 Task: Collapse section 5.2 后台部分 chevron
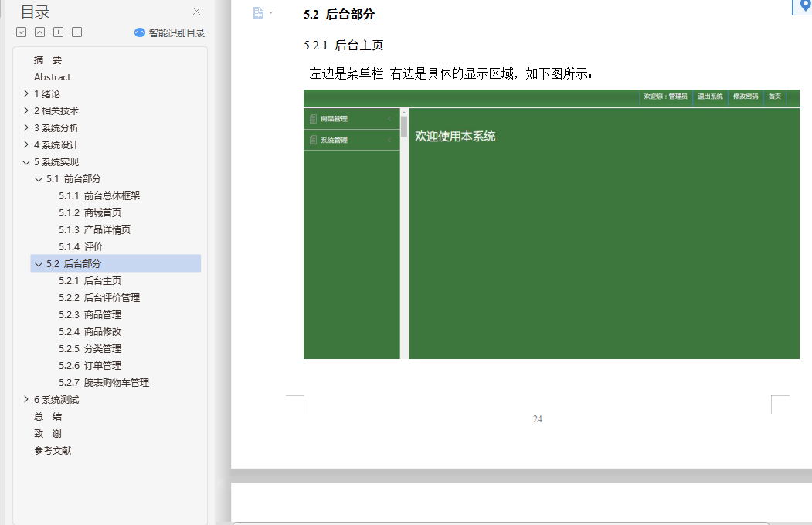click(39, 264)
